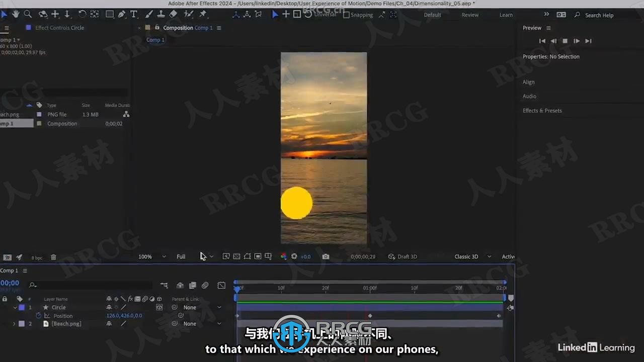Select the Pan Behind anchor tool
Screen dimensions: 644x362
(94, 14)
